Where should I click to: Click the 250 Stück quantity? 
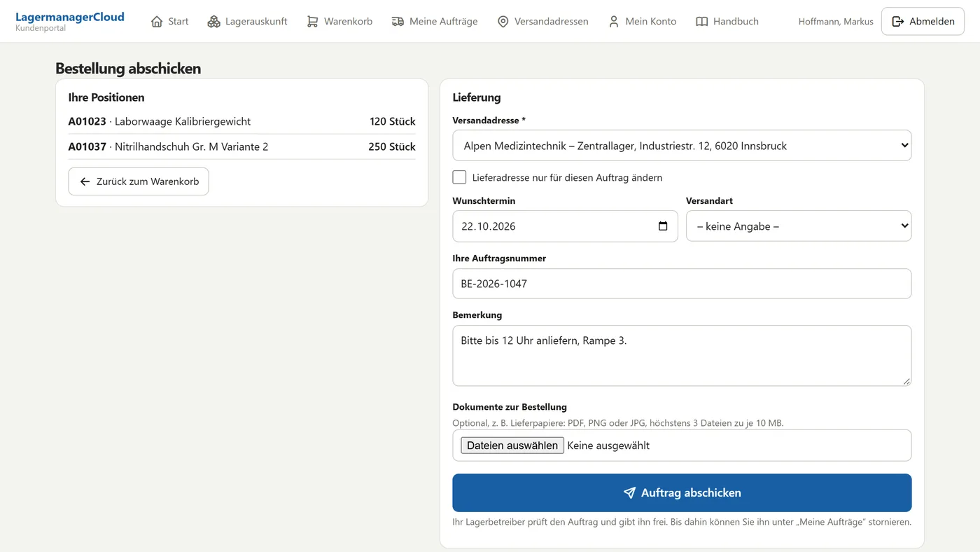click(392, 146)
